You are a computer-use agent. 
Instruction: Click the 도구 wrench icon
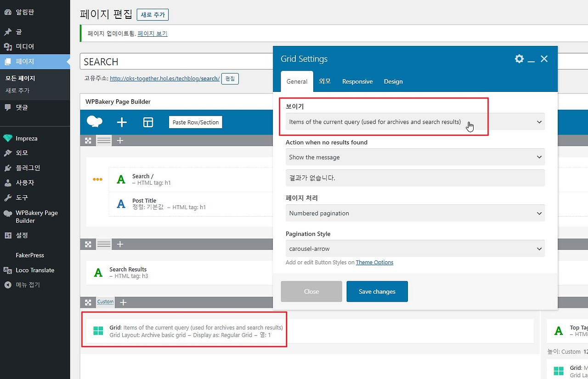[8, 198]
